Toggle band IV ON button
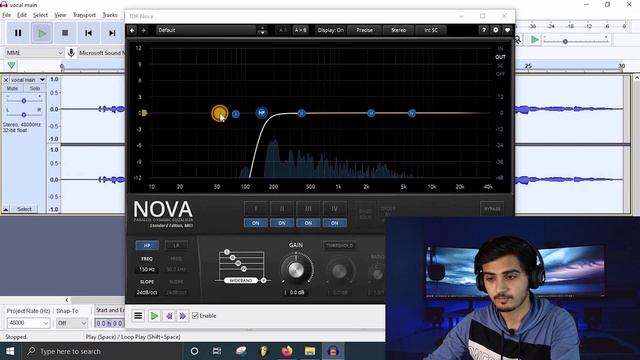640x360 pixels. 334,223
